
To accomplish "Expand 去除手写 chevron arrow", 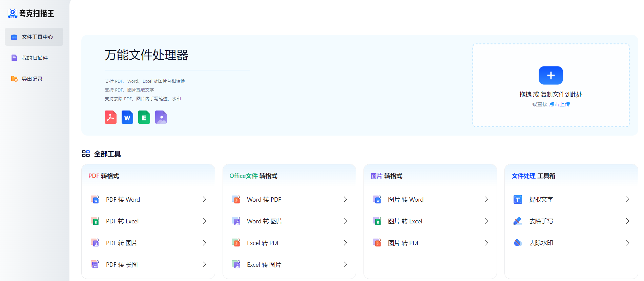I will 627,221.
